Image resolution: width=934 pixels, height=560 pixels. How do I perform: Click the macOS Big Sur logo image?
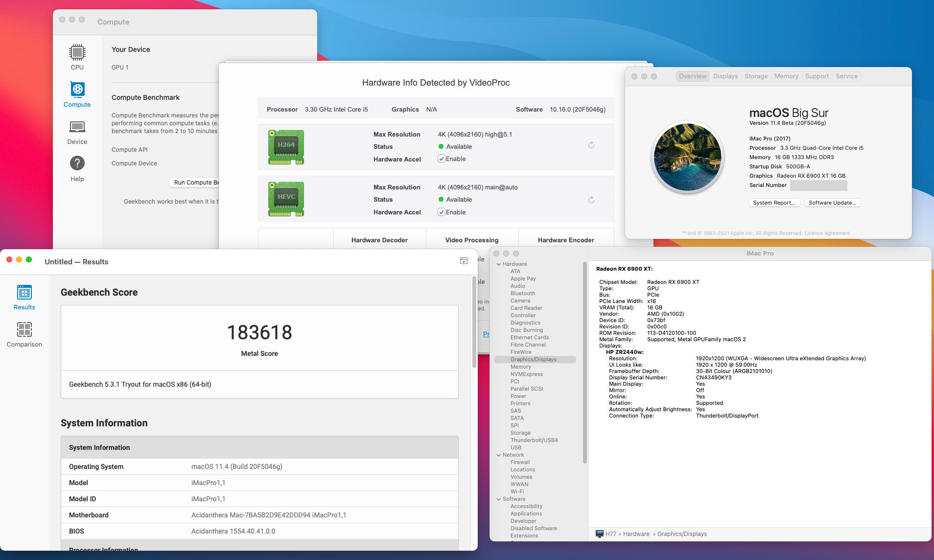(688, 157)
